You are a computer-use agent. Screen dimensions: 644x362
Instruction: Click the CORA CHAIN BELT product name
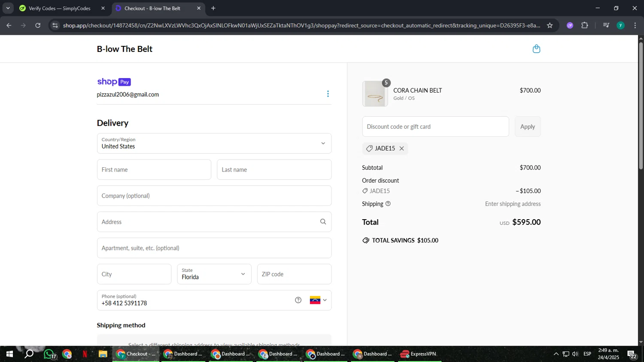pos(418,90)
